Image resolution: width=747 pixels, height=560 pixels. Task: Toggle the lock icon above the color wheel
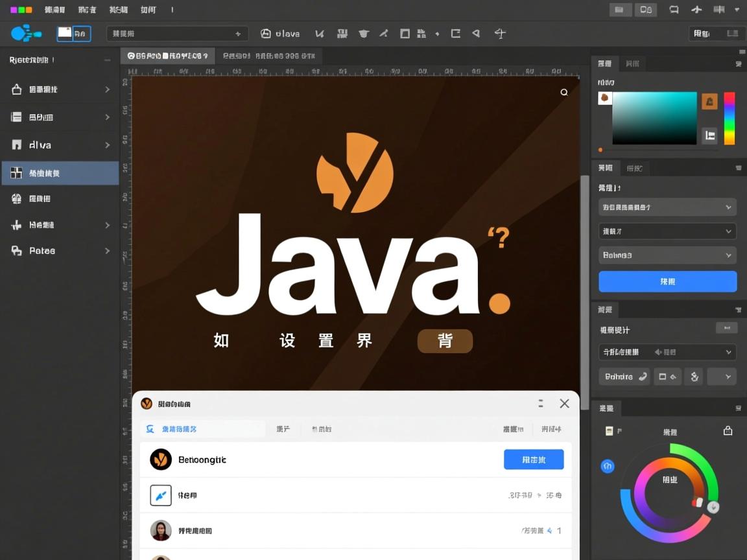coord(727,430)
